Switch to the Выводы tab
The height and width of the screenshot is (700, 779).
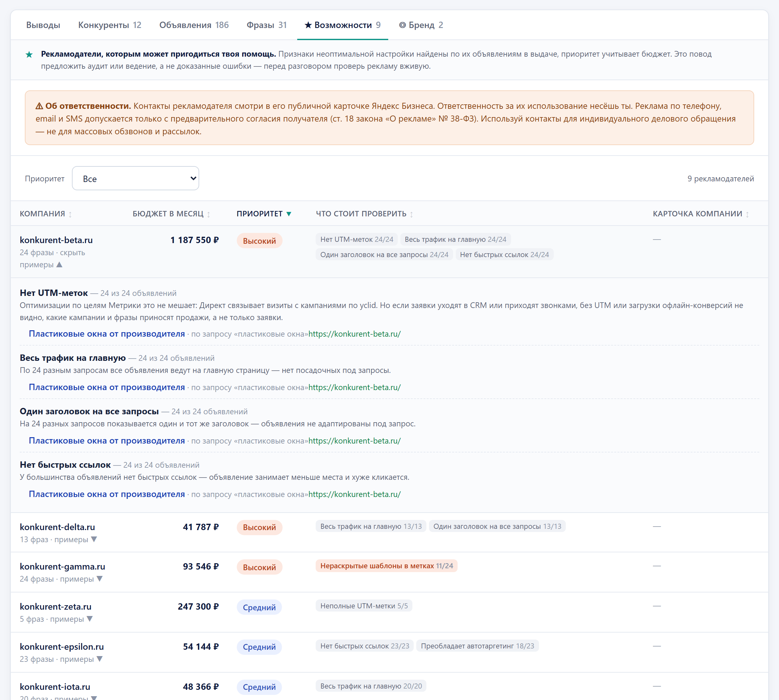point(43,25)
